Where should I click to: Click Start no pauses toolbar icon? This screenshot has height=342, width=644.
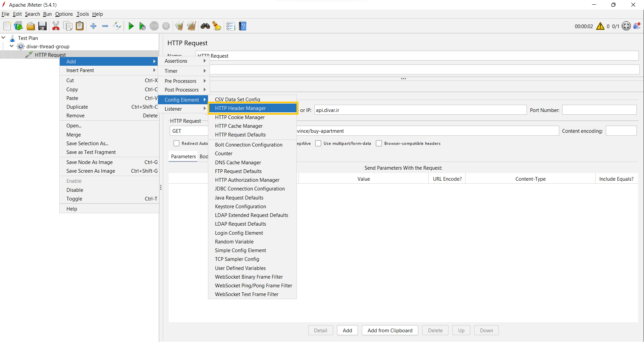pyautogui.click(x=142, y=26)
